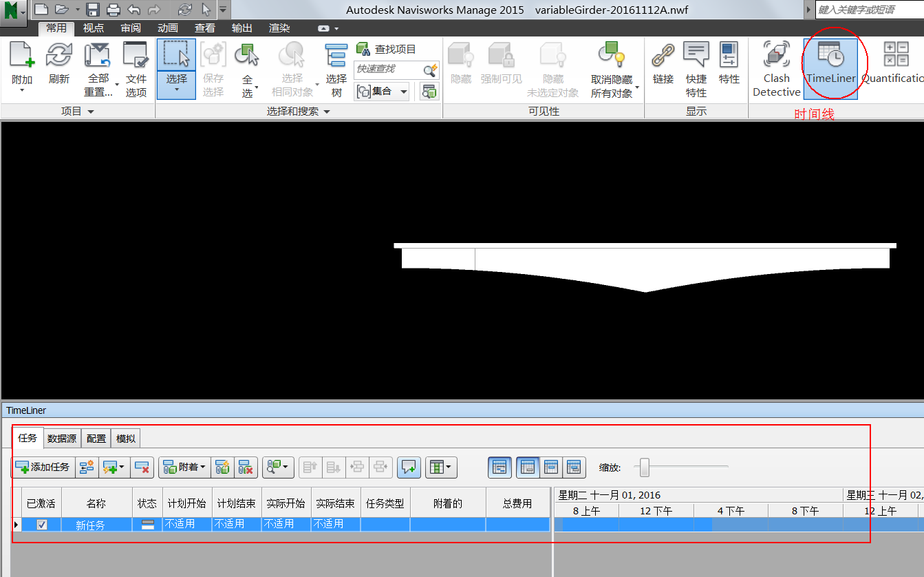Image resolution: width=924 pixels, height=577 pixels.
Task: Click the insert task icon after 添加任务
Action: (87, 467)
